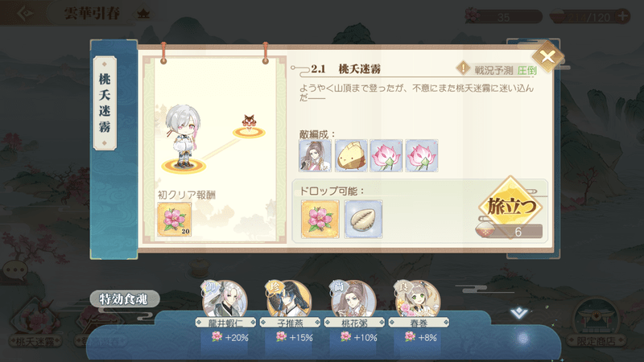Screen dimensions: 644x362
Task: Close the 桃夭迷霧 stage dialog
Action: tap(547, 56)
